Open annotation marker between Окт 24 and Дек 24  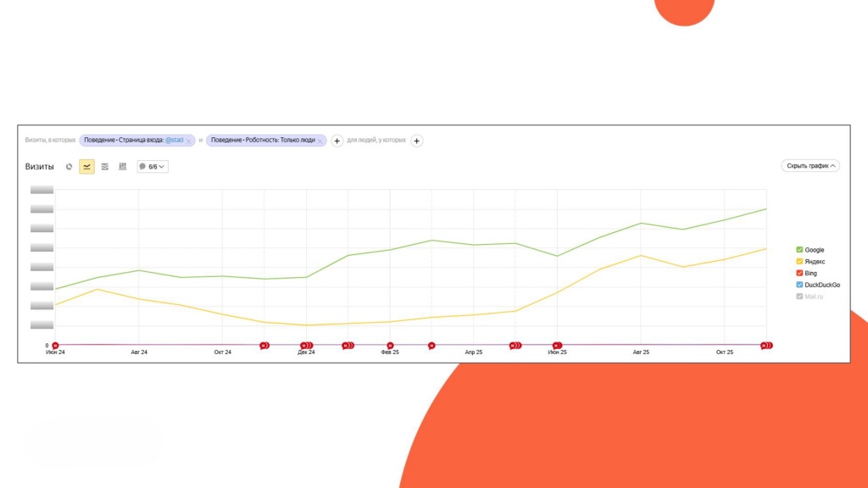[264, 346]
